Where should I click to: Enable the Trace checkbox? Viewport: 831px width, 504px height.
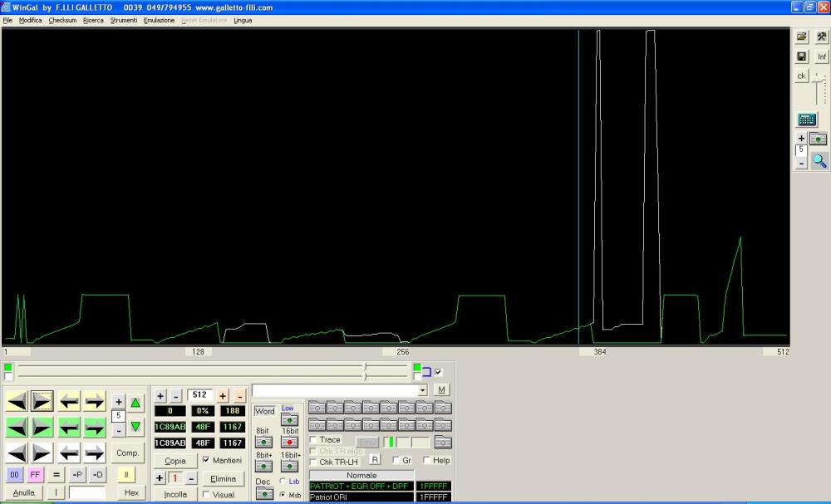point(313,440)
